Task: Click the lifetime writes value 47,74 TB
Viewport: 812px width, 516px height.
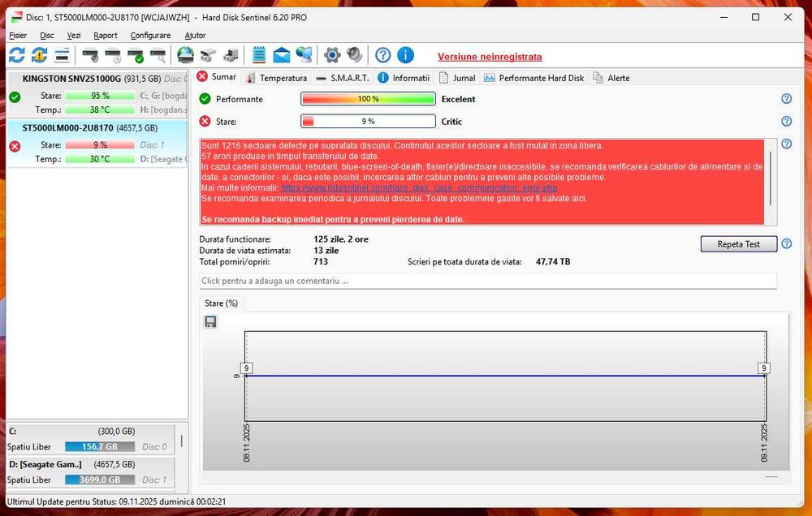Action: click(553, 262)
